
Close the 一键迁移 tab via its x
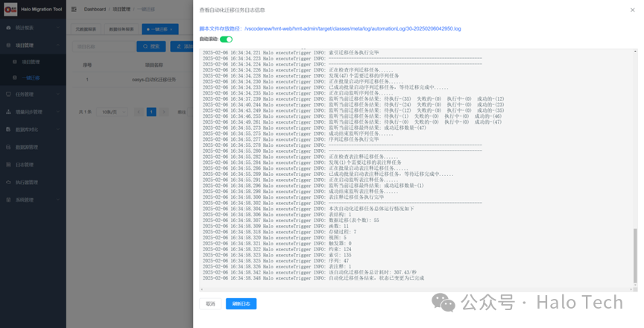[x=171, y=29]
